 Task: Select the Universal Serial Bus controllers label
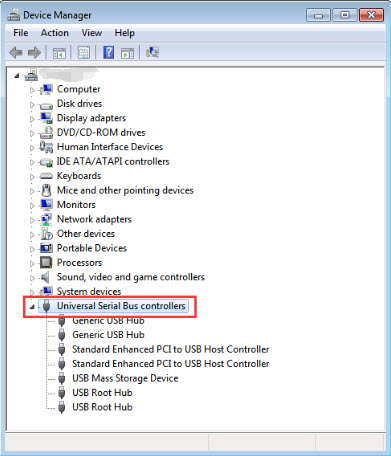(121, 306)
